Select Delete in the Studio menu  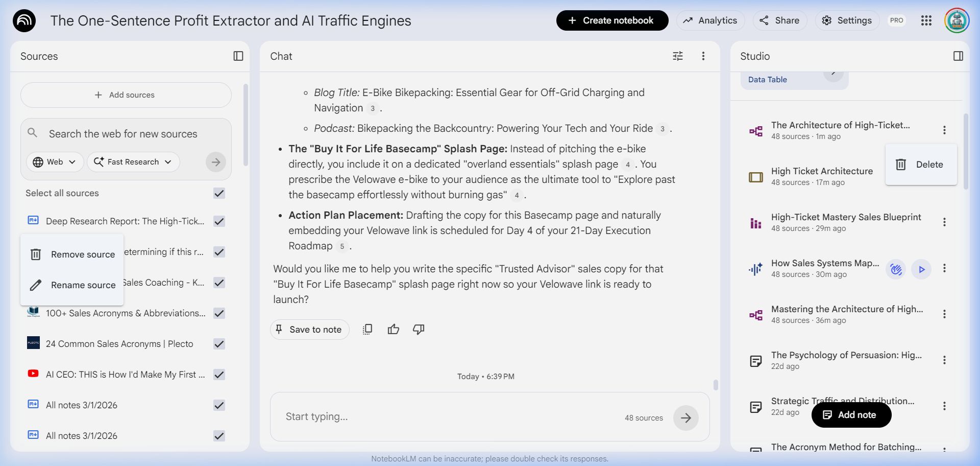coord(921,165)
